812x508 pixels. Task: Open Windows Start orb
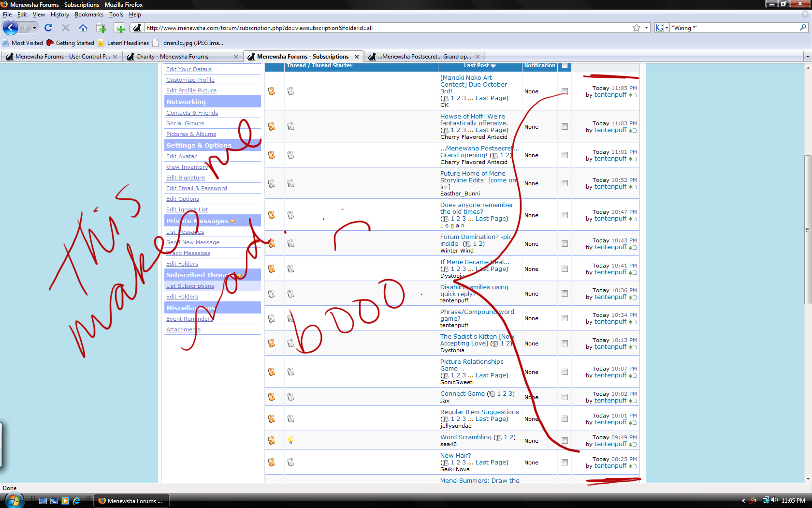pyautogui.click(x=14, y=500)
